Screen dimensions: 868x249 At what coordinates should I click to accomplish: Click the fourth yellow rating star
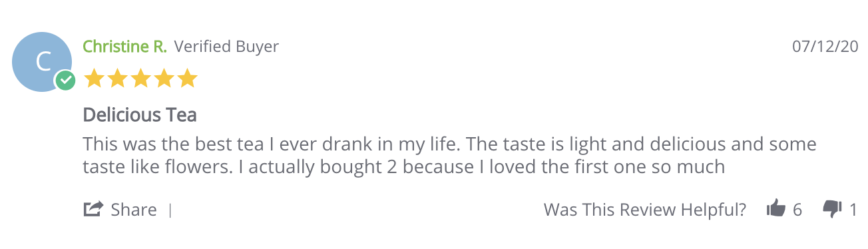pyautogui.click(x=164, y=79)
